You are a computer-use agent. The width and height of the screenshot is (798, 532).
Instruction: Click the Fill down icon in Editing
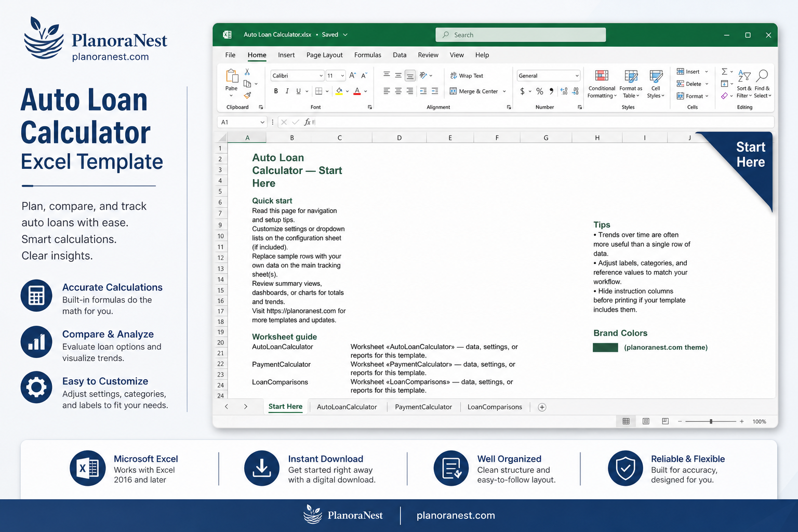click(x=724, y=84)
